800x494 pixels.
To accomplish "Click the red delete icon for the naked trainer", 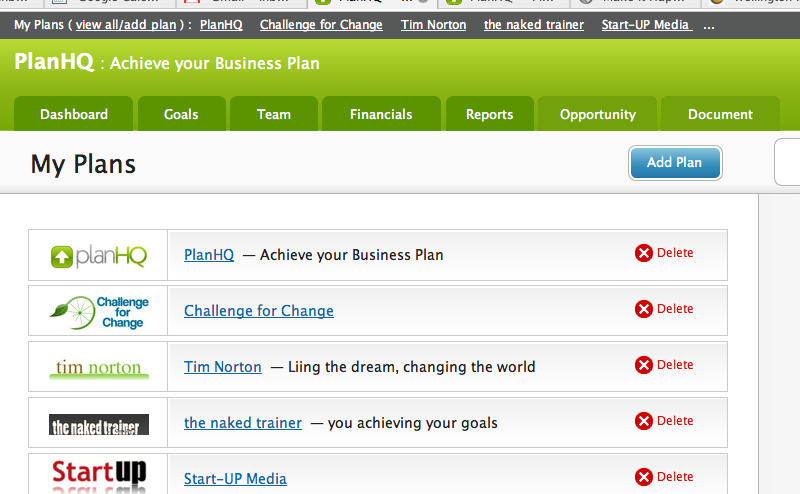I will [644, 421].
